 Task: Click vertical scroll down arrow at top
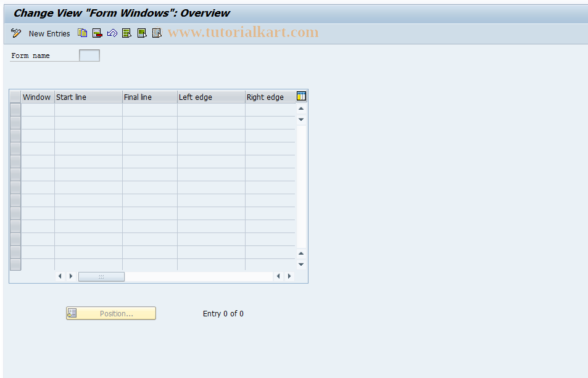point(301,120)
